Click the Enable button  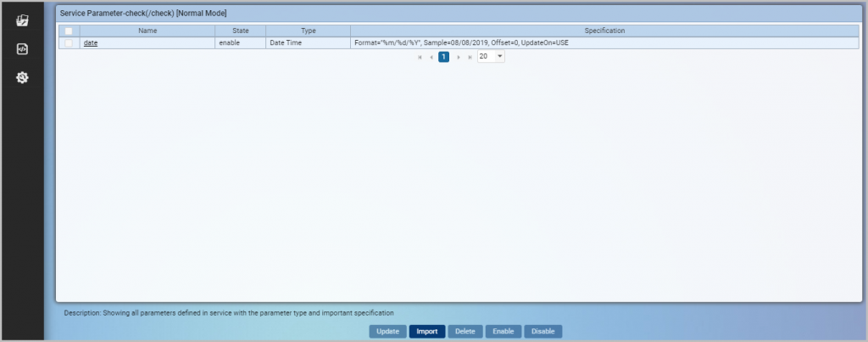click(504, 332)
